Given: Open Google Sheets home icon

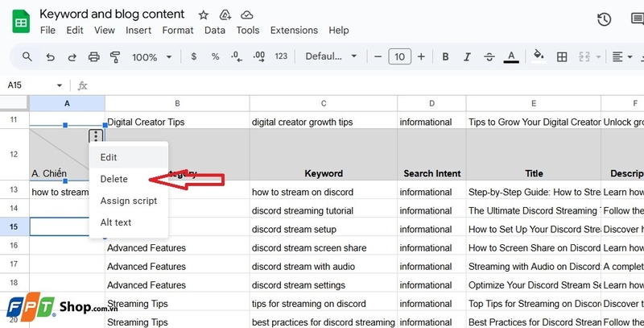Looking at the screenshot, I should pyautogui.click(x=21, y=22).
